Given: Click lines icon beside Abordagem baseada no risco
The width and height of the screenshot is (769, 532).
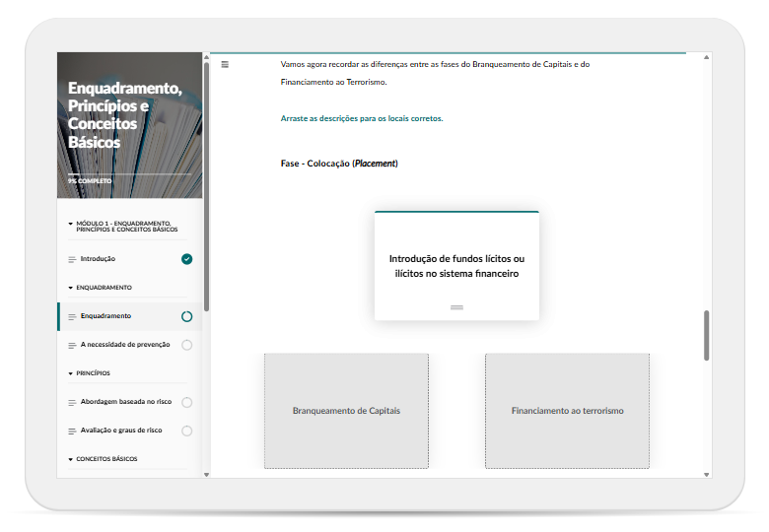Looking at the screenshot, I should (72, 403).
